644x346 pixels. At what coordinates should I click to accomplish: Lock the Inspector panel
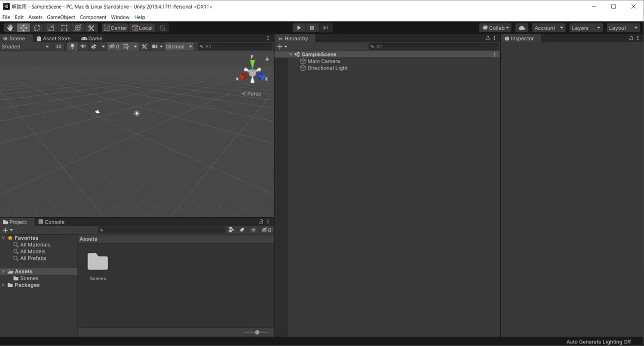[x=631, y=38]
